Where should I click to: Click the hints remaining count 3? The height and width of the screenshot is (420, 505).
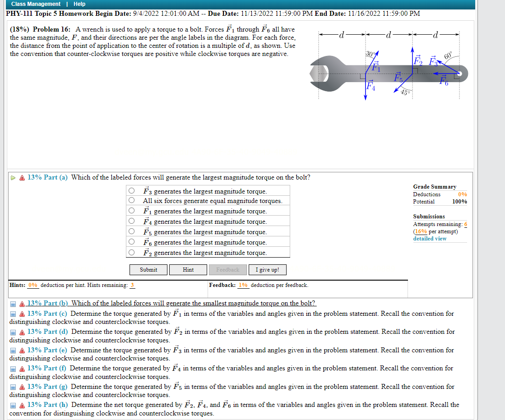tap(132, 285)
